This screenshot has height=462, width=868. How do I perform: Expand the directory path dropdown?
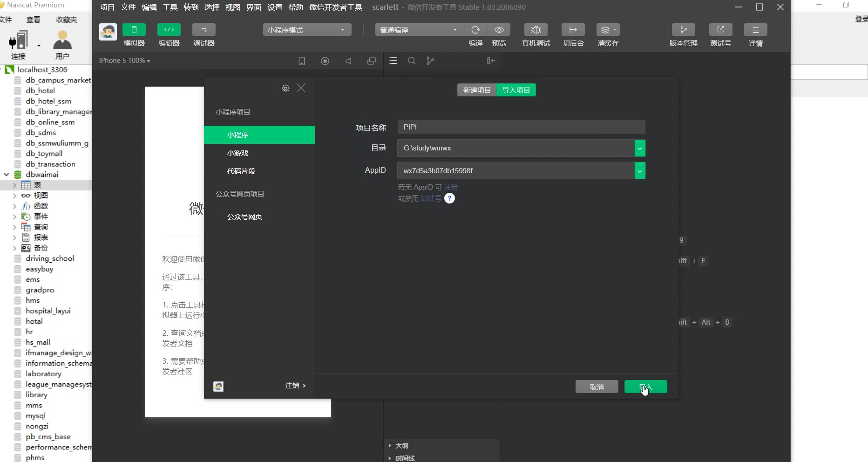coord(640,149)
